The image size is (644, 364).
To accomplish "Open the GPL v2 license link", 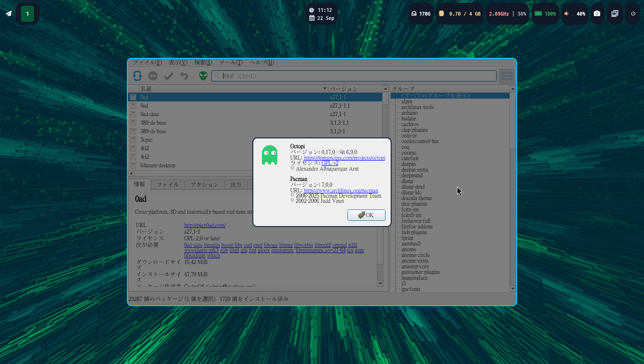I will (x=330, y=163).
